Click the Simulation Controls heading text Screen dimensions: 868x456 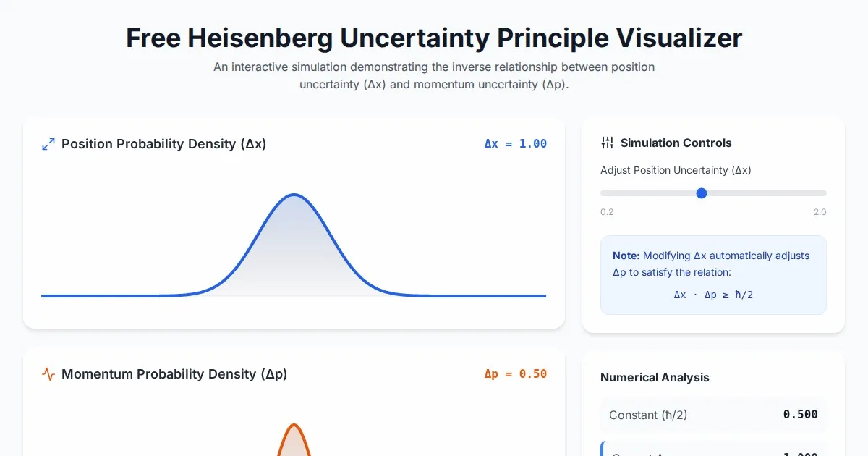point(676,143)
